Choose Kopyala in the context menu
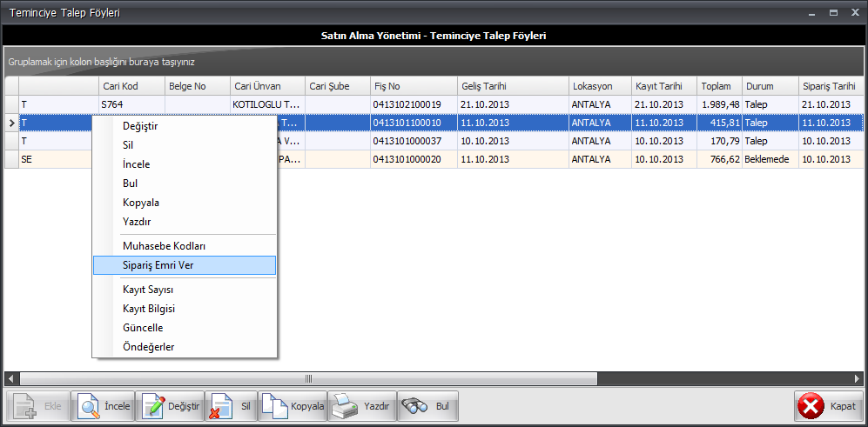This screenshot has width=868, height=427. (x=185, y=203)
